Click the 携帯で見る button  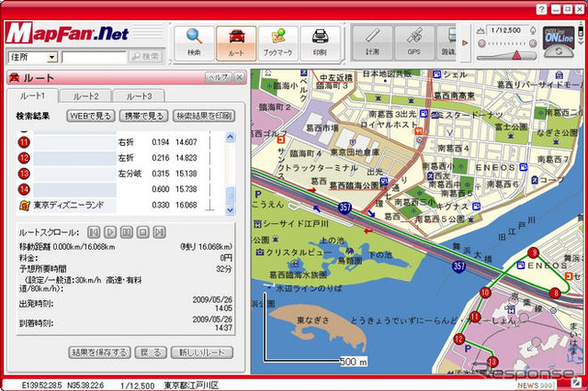coord(144,116)
